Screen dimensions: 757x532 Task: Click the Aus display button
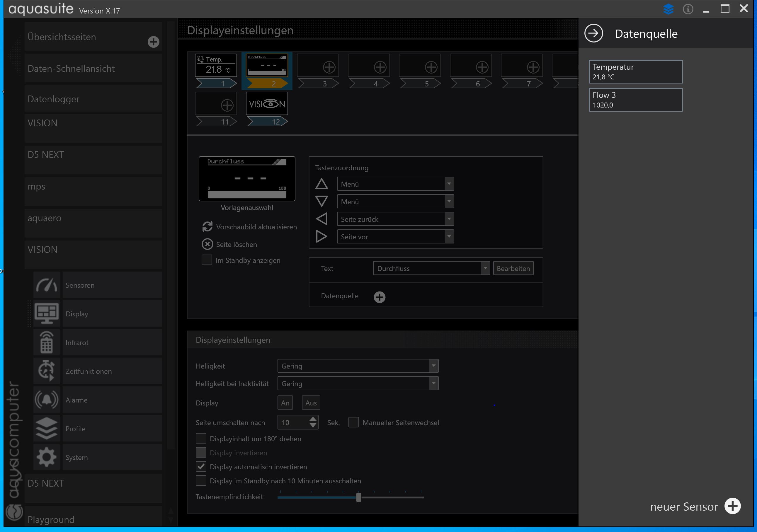click(311, 403)
